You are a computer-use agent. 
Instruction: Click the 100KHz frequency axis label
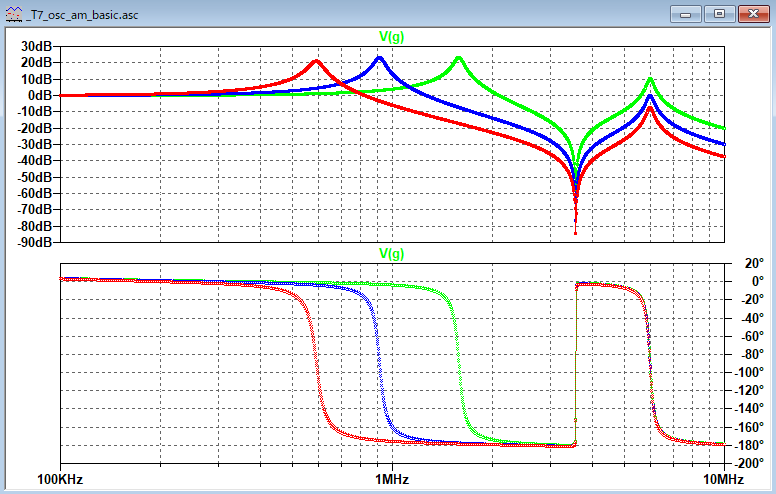pos(60,480)
